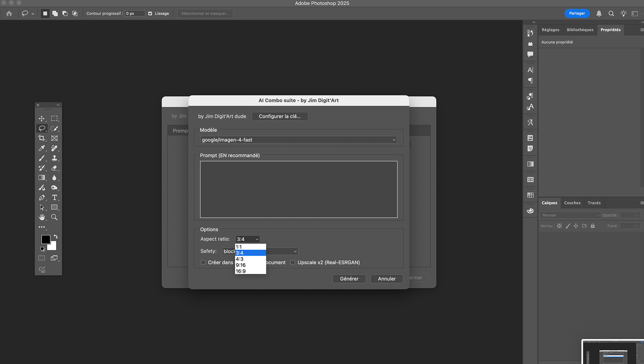This screenshot has width=644, height=364.
Task: Open the Modèle google/imagen-4-fast dropdown
Action: pyautogui.click(x=299, y=140)
